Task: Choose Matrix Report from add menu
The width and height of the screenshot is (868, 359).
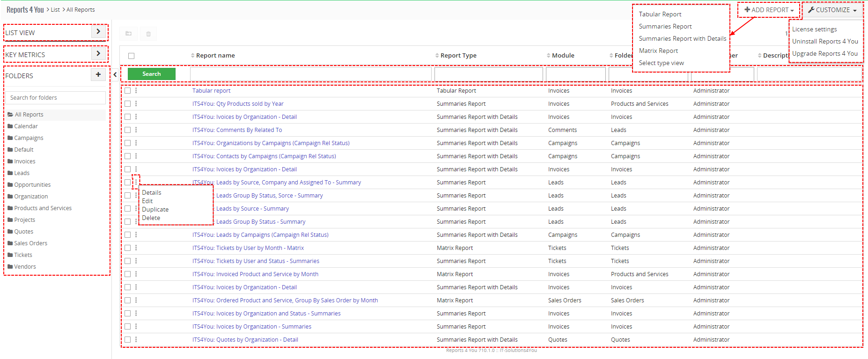Action: click(658, 51)
